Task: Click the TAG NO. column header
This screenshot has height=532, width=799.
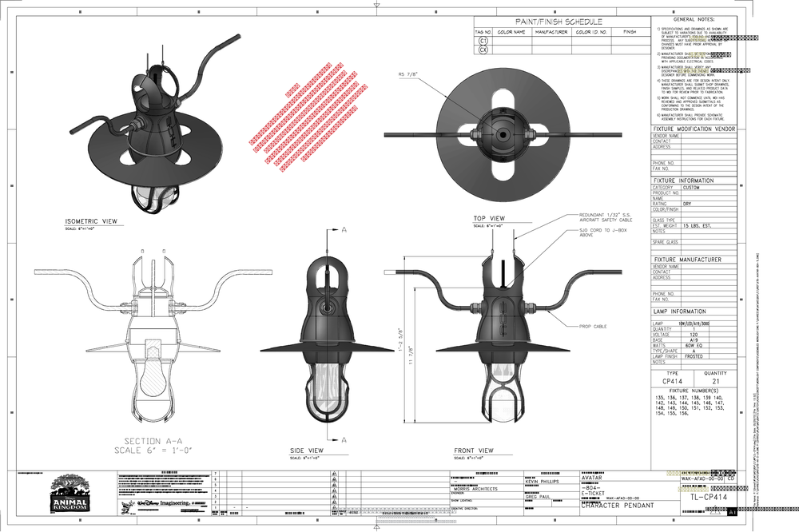Action: point(483,32)
